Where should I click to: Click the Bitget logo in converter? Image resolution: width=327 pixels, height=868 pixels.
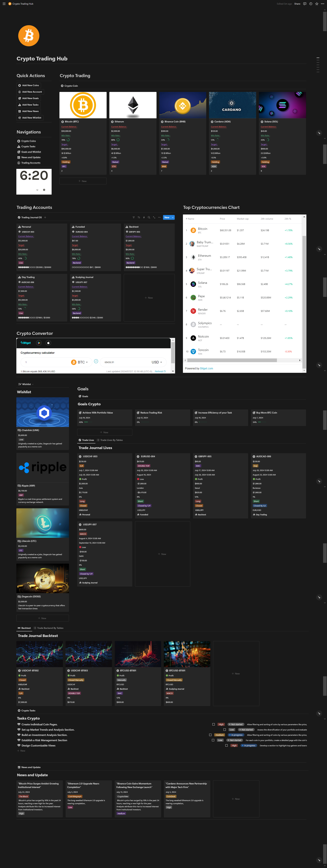[x=26, y=343]
